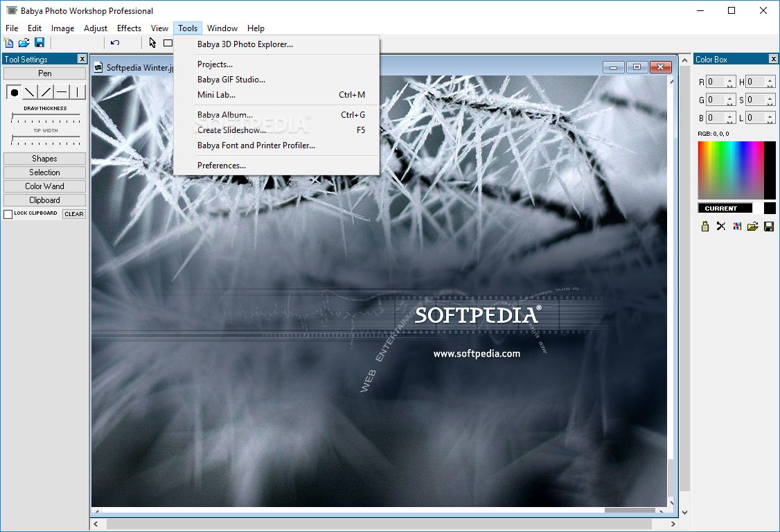Select Mini Lab from Tools menu
Screen dimensions: 780x532
(276, 95)
